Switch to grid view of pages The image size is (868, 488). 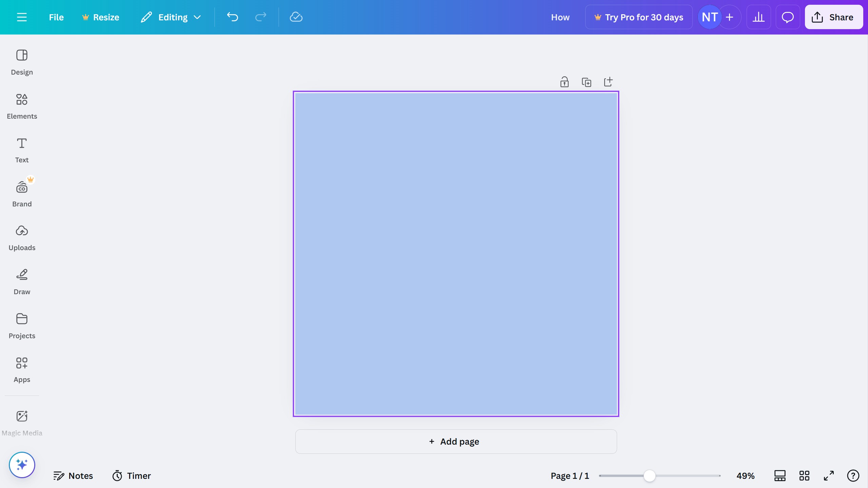(805, 475)
